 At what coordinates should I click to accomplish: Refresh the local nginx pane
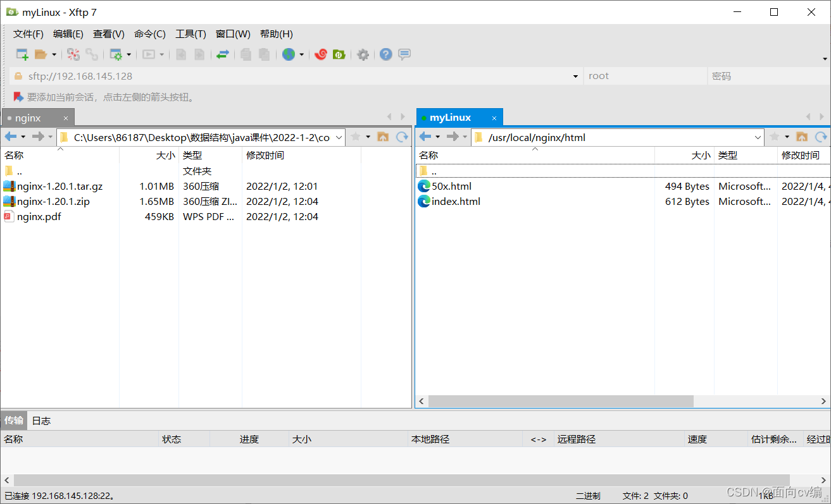[x=401, y=137]
